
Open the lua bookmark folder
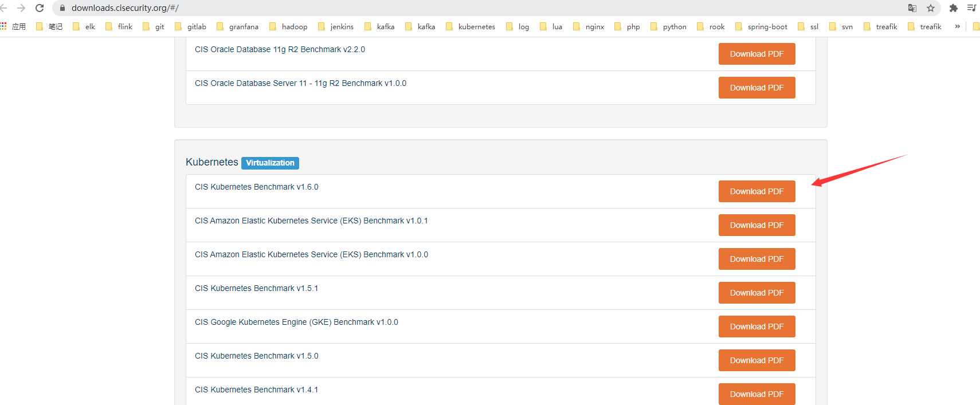click(551, 26)
